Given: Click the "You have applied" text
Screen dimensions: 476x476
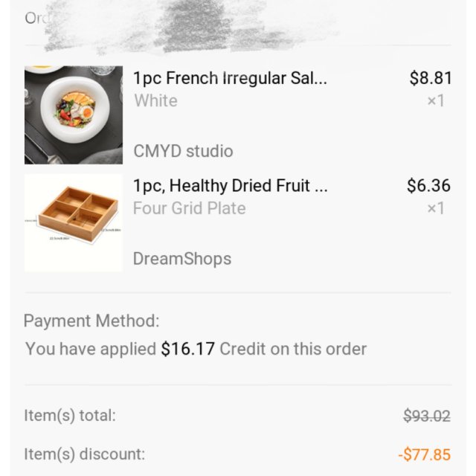Looking at the screenshot, I should click(x=90, y=349).
